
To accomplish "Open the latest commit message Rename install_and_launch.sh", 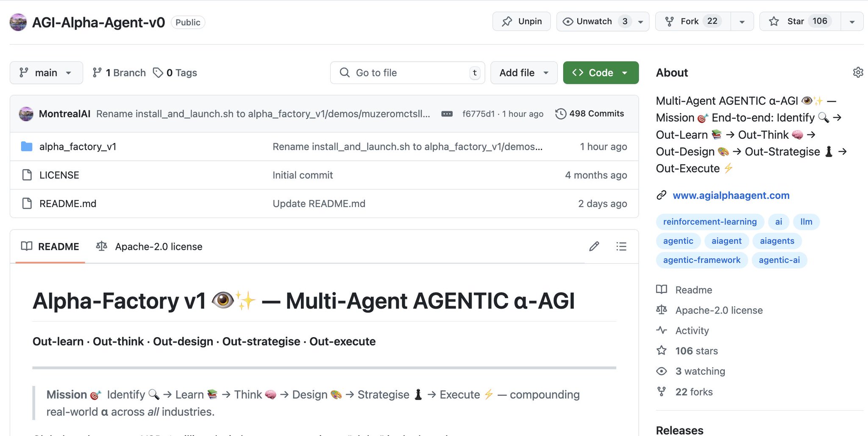I will 263,114.
